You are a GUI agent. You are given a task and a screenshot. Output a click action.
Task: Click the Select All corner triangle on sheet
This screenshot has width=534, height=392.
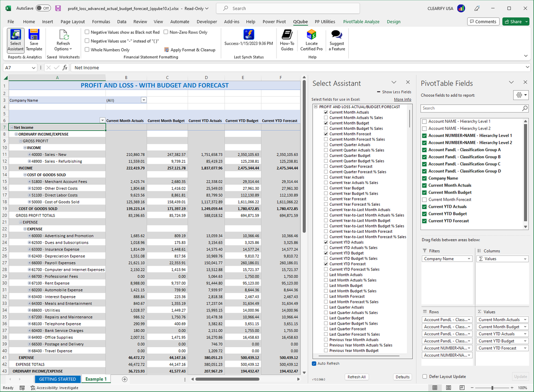pos(6,78)
